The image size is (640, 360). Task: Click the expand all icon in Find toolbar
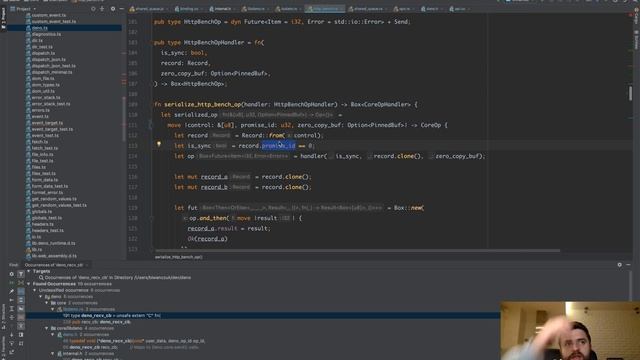(11, 309)
